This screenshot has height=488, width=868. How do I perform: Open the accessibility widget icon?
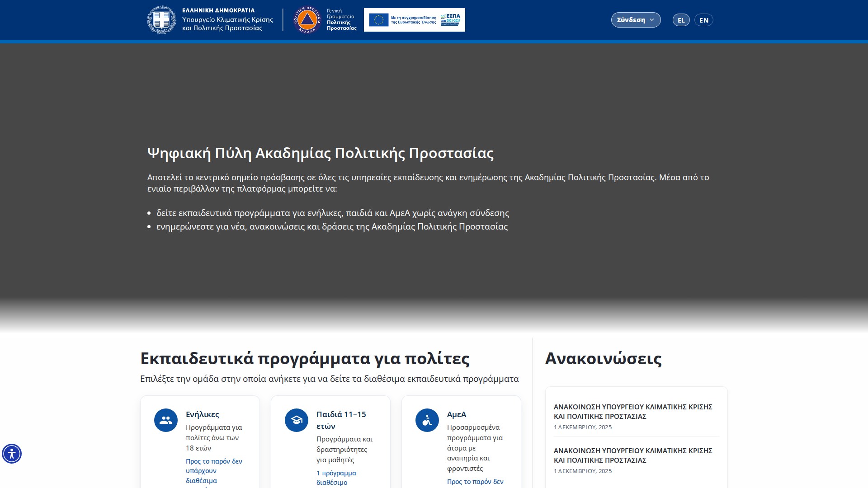pos(12,454)
